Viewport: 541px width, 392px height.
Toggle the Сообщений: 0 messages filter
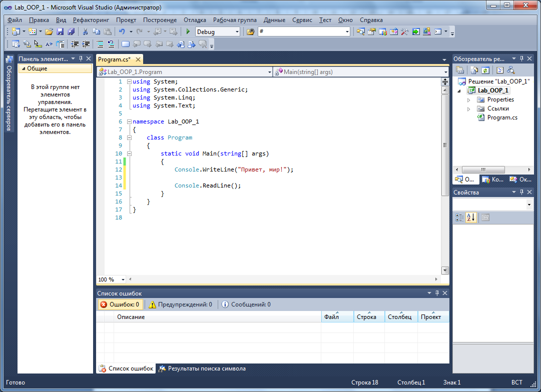[x=246, y=304]
